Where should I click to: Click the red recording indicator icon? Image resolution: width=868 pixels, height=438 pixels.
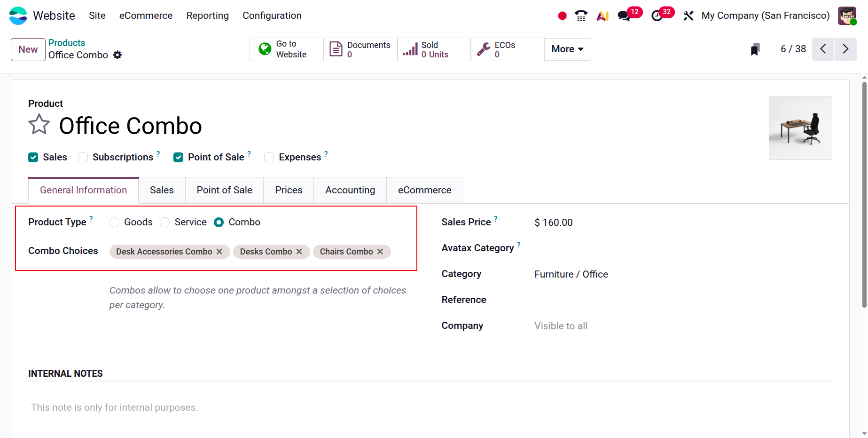click(562, 16)
